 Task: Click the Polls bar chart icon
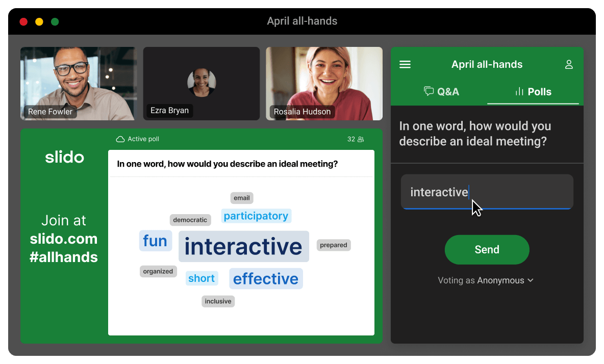(519, 92)
